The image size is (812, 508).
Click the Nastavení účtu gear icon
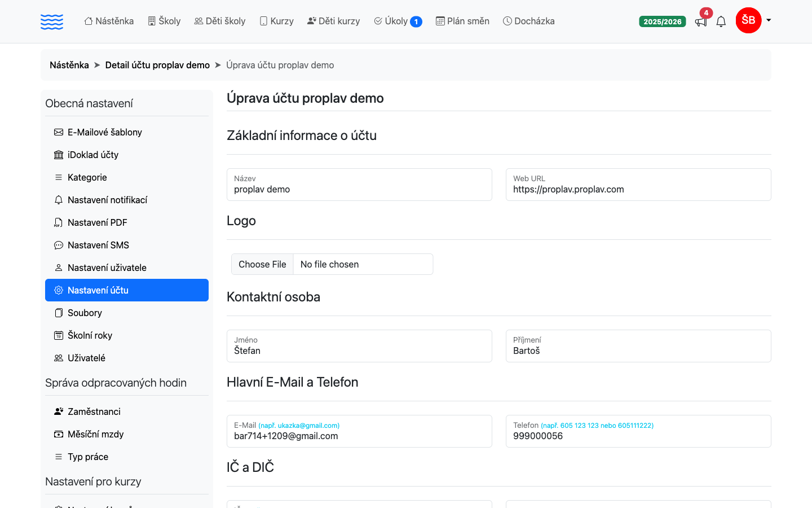[59, 290]
